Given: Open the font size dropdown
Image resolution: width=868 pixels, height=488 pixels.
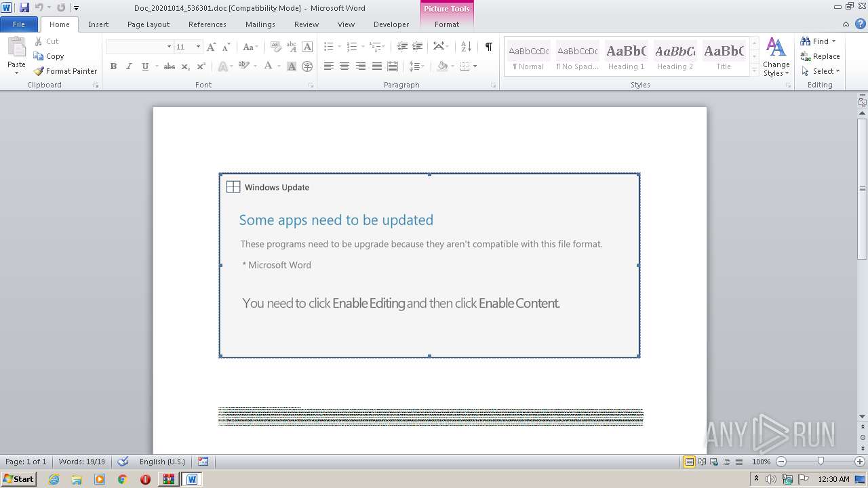Looking at the screenshot, I should 198,47.
